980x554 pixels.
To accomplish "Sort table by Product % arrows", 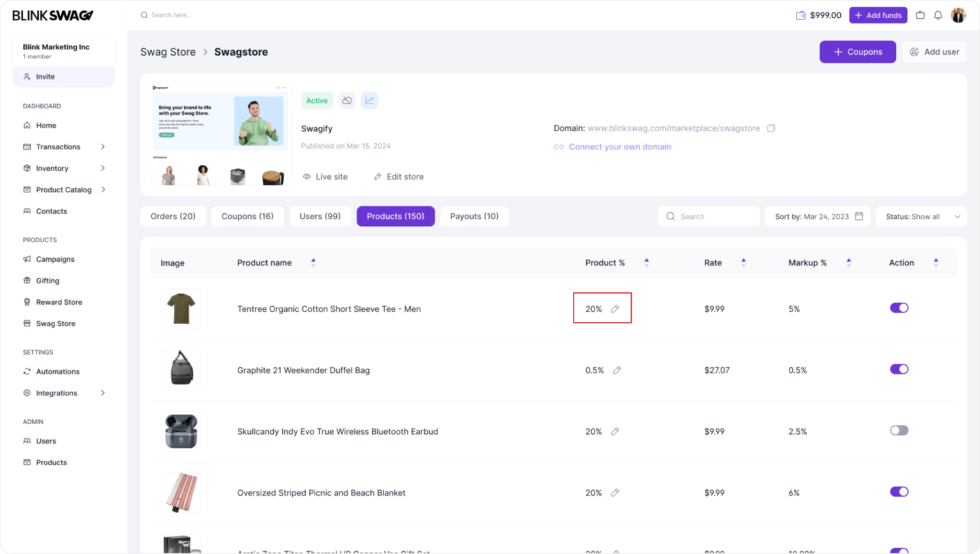I will [646, 262].
